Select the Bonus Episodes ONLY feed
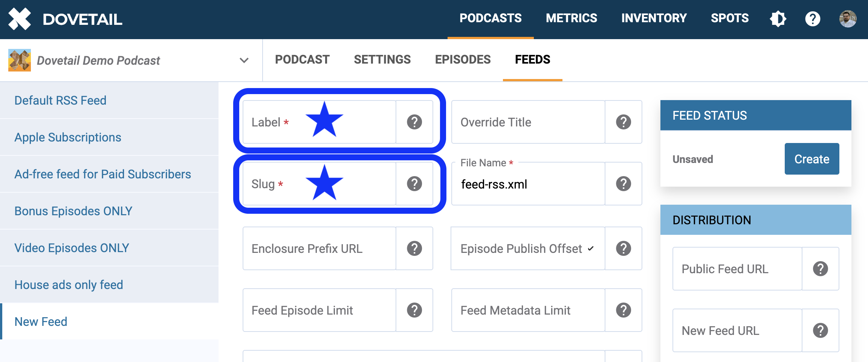 click(x=73, y=211)
